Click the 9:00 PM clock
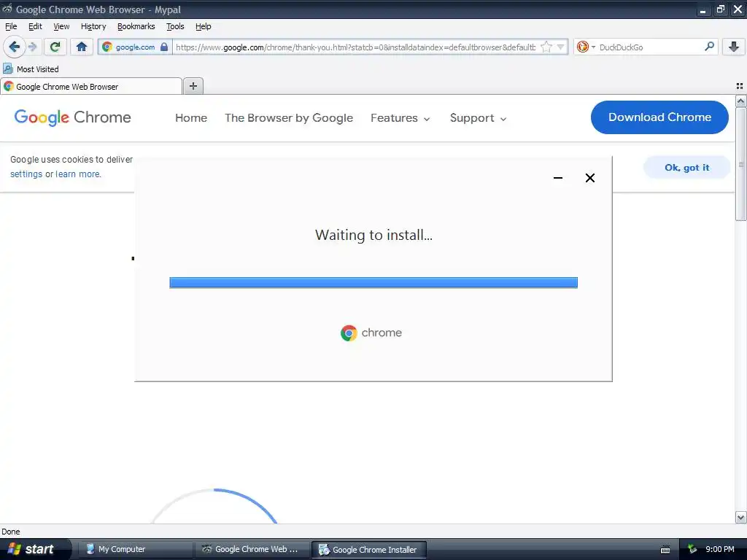Viewport: 747px width, 560px height. click(x=720, y=549)
